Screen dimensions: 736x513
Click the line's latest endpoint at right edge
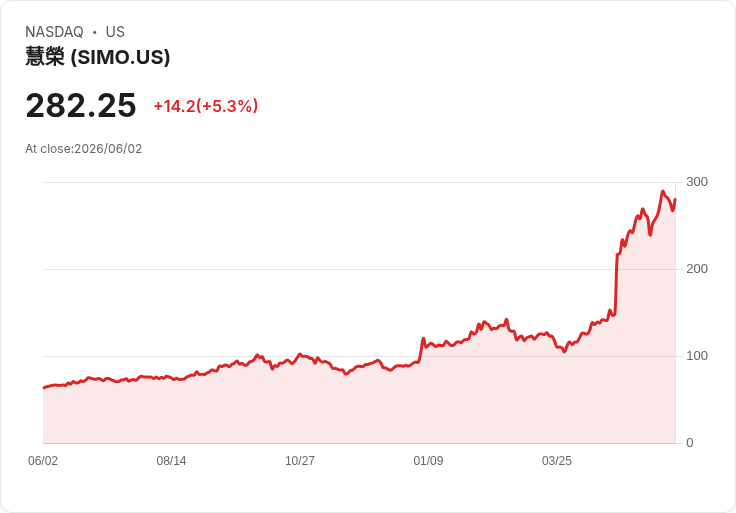coord(675,199)
